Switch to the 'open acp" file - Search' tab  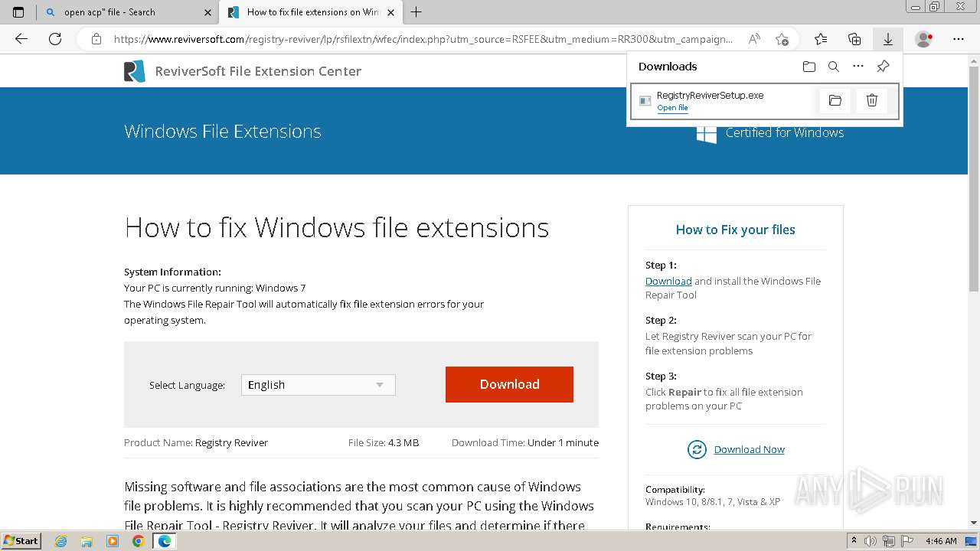point(127,12)
